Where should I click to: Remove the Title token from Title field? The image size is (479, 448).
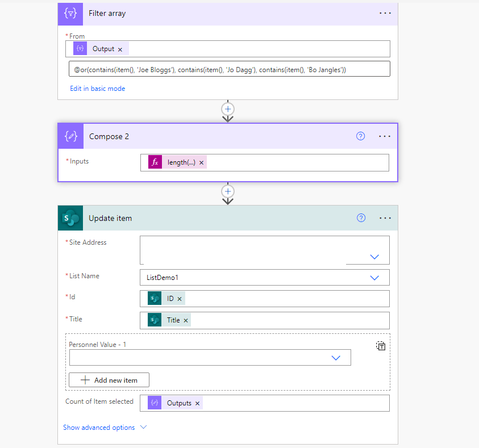[x=186, y=320]
